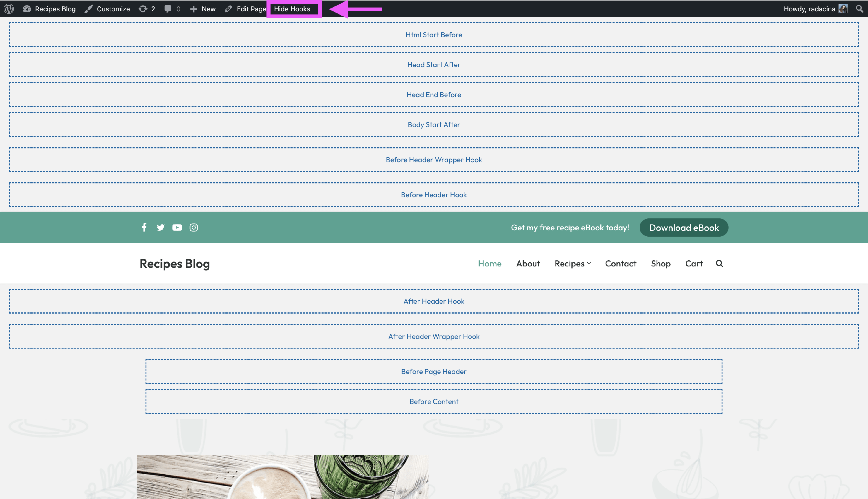This screenshot has height=499, width=868.
Task: Toggle Hide Hooks in admin bar
Action: click(292, 9)
